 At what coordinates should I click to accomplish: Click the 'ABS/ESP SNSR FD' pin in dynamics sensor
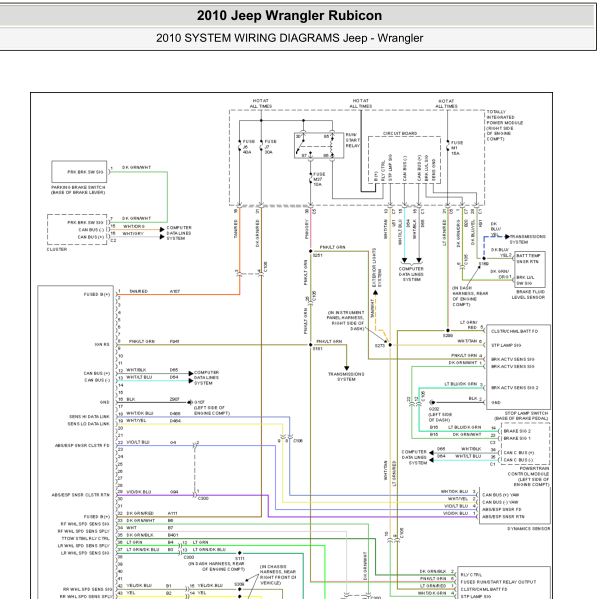click(502, 509)
